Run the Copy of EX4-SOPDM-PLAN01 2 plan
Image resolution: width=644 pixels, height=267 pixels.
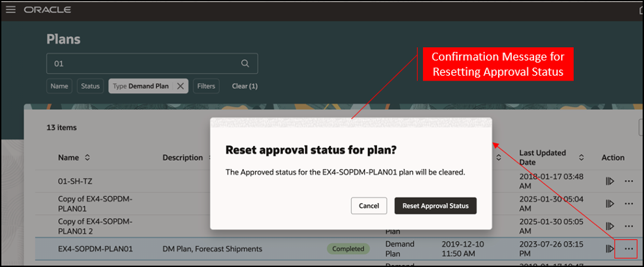click(610, 226)
